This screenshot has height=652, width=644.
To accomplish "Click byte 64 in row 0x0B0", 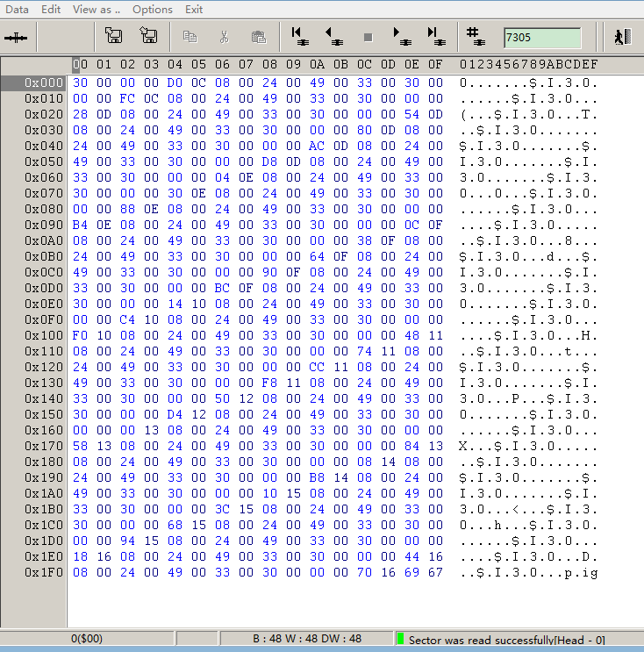I will tap(317, 256).
